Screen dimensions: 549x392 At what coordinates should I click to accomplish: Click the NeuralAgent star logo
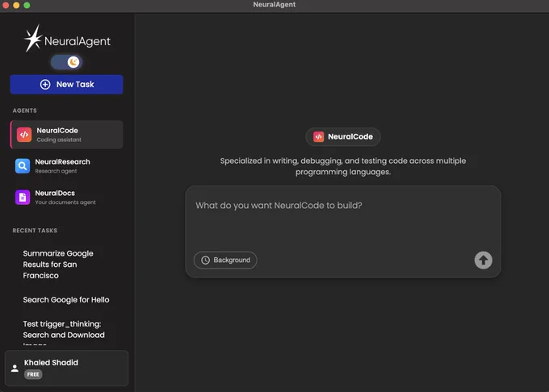pyautogui.click(x=33, y=38)
